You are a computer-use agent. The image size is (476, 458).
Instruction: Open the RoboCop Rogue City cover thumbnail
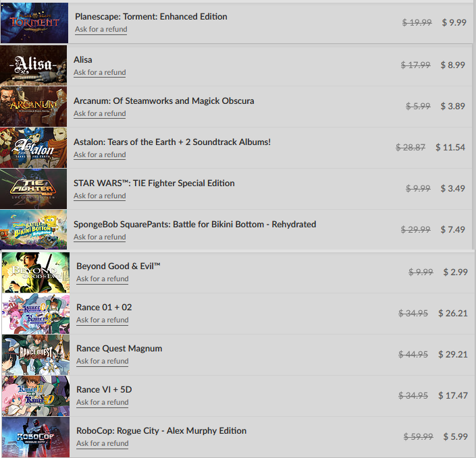pos(36,437)
